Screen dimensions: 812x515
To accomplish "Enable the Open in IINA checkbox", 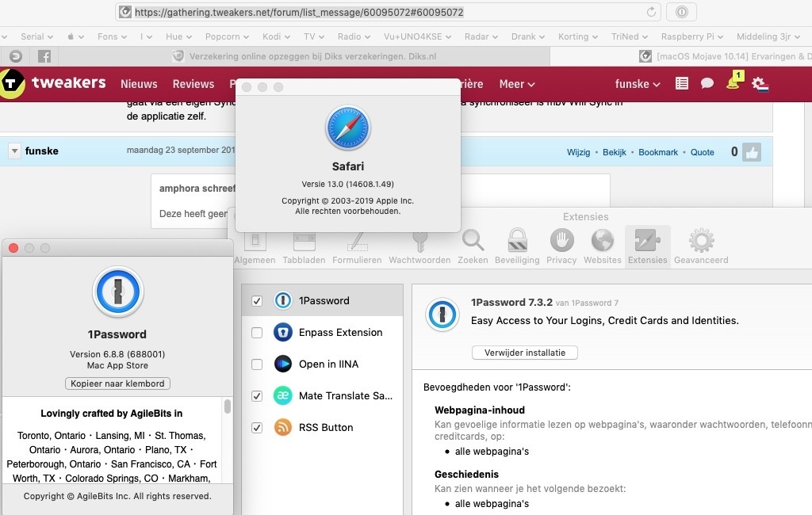I will pyautogui.click(x=257, y=364).
